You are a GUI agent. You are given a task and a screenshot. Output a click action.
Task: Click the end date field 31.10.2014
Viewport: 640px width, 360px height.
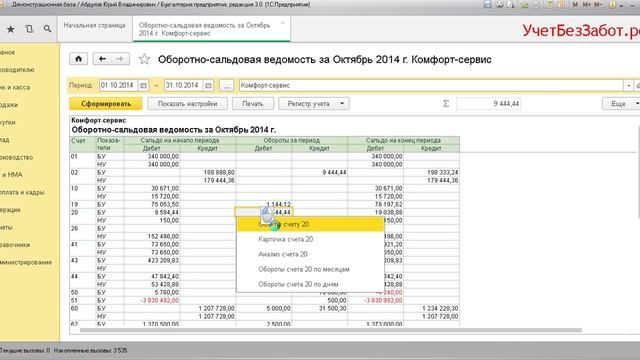(x=183, y=86)
